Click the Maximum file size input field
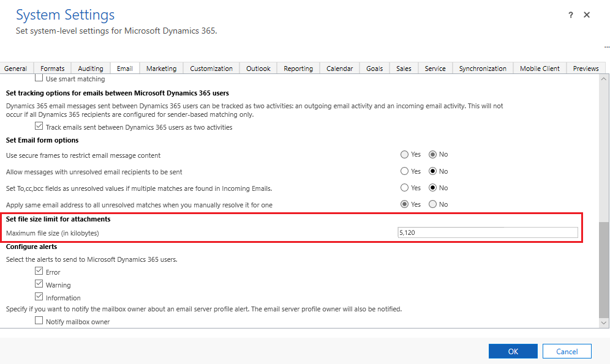 pos(488,232)
